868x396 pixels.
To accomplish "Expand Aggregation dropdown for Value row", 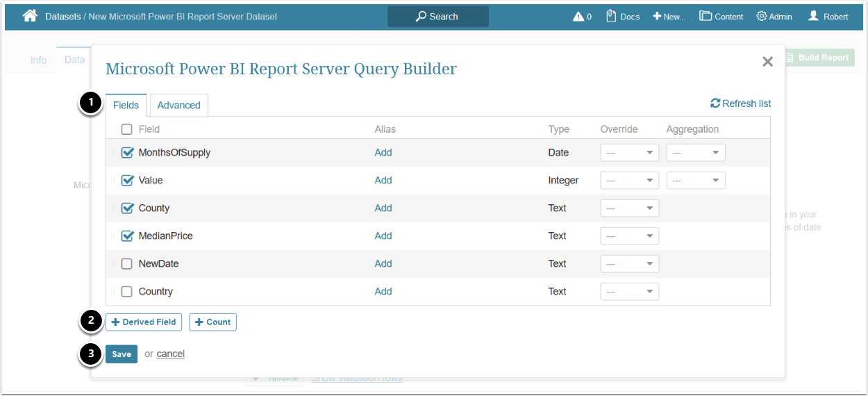I will (x=695, y=181).
